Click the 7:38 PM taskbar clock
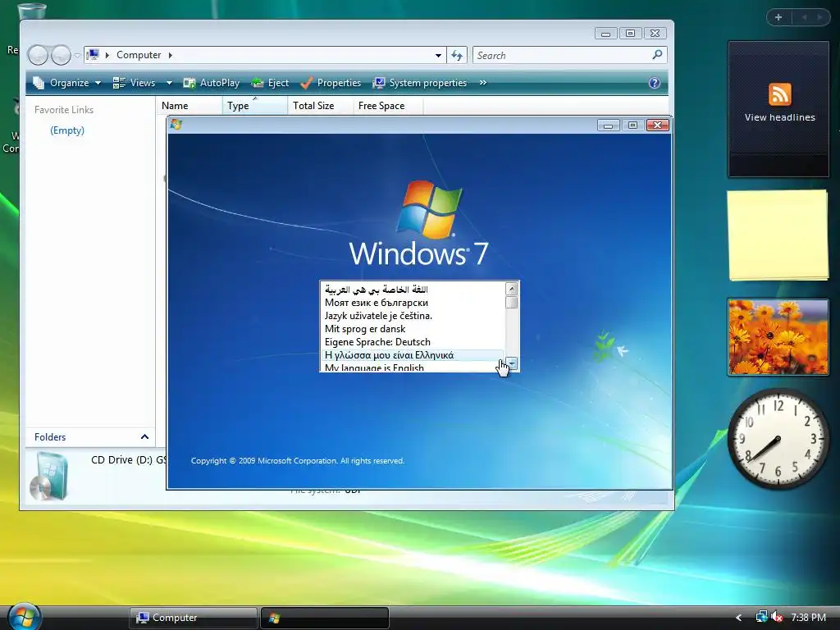Screen dimensions: 840x630 coord(808,618)
